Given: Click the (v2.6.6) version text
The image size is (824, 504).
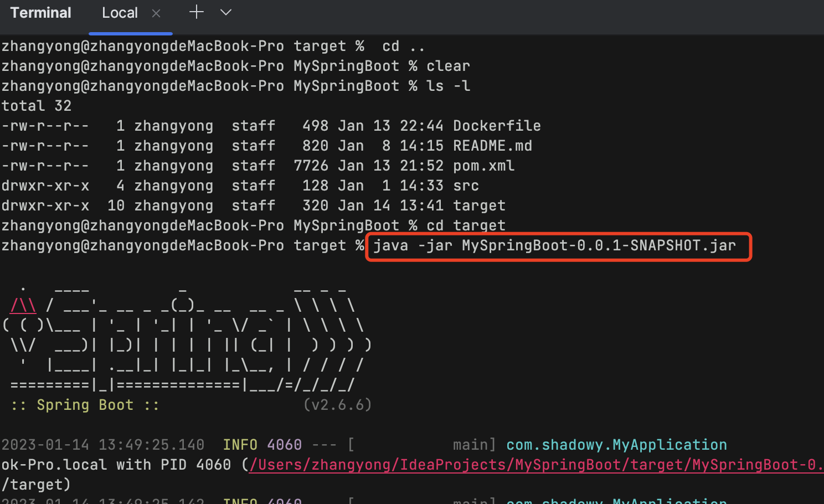Looking at the screenshot, I should click(337, 405).
